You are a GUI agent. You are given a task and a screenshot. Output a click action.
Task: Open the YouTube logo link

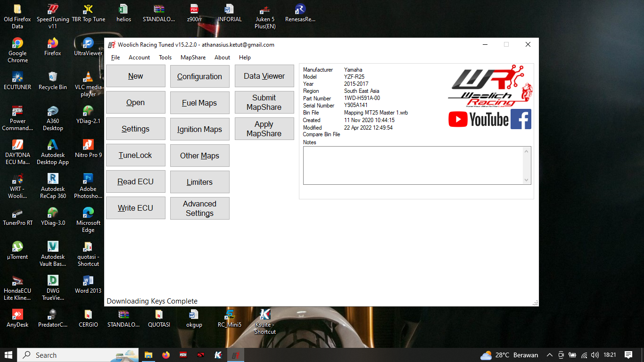tap(479, 119)
